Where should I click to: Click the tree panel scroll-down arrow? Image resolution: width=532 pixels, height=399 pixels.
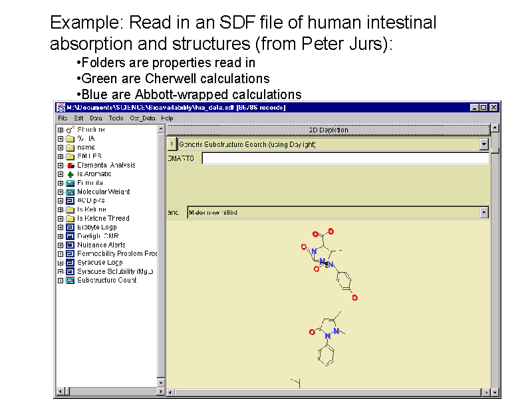click(x=160, y=382)
